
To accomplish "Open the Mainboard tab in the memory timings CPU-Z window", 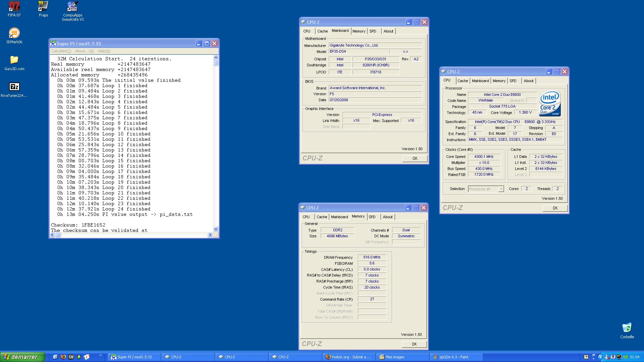I will pyautogui.click(x=339, y=217).
